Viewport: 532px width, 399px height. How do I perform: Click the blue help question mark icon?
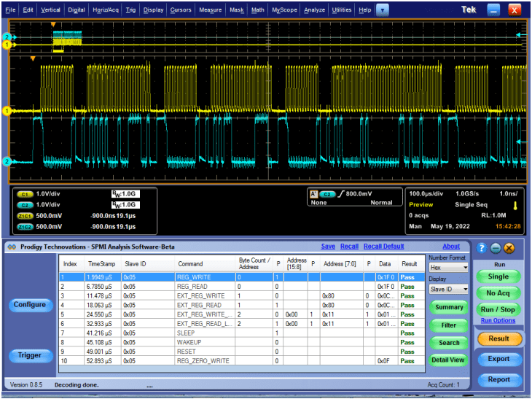click(x=481, y=248)
